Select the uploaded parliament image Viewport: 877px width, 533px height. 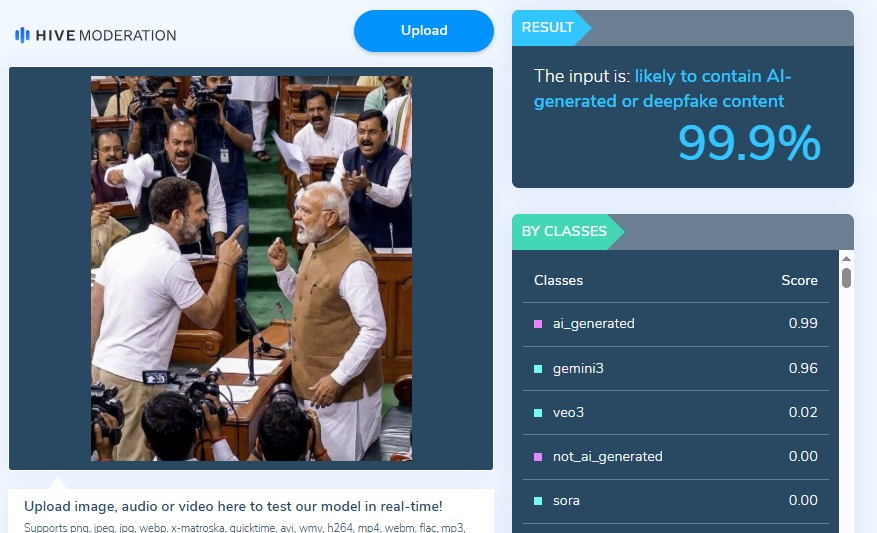click(251, 268)
